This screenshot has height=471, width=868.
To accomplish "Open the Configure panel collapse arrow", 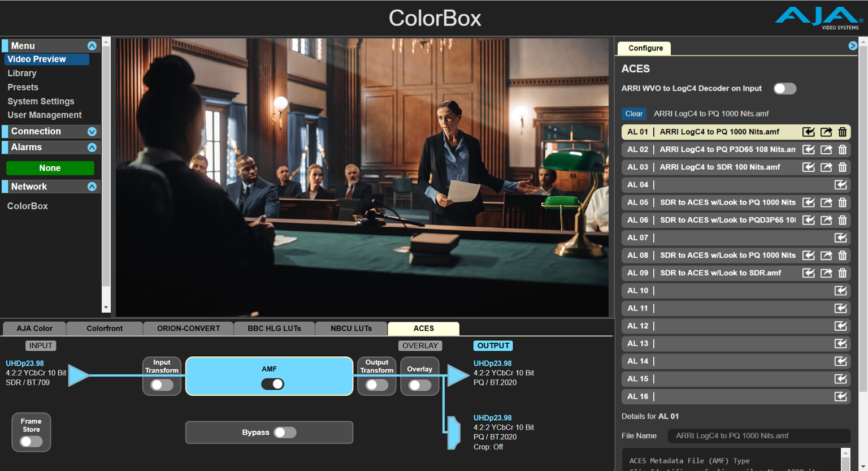I will [853, 45].
